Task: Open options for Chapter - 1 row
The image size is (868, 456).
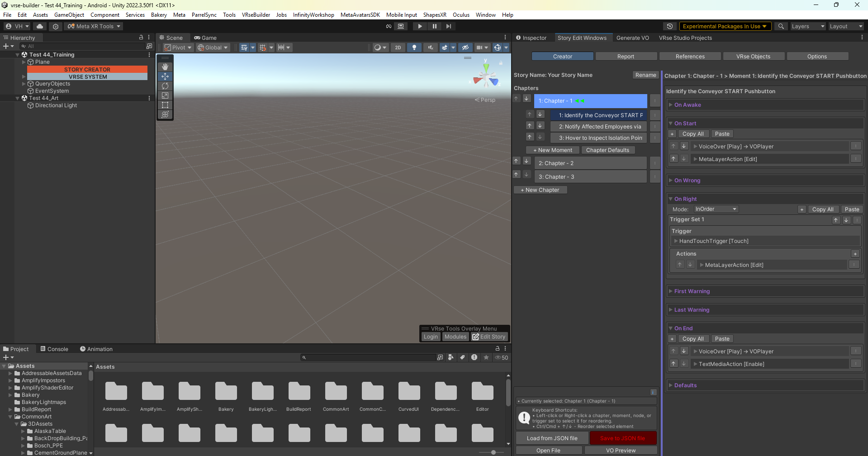Action: click(655, 101)
